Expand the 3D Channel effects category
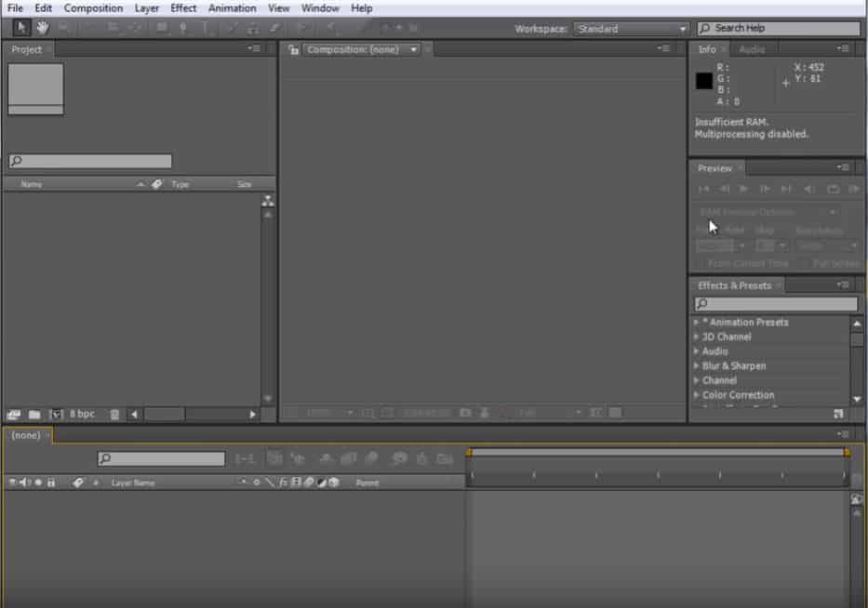The height and width of the screenshot is (608, 868). 697,337
